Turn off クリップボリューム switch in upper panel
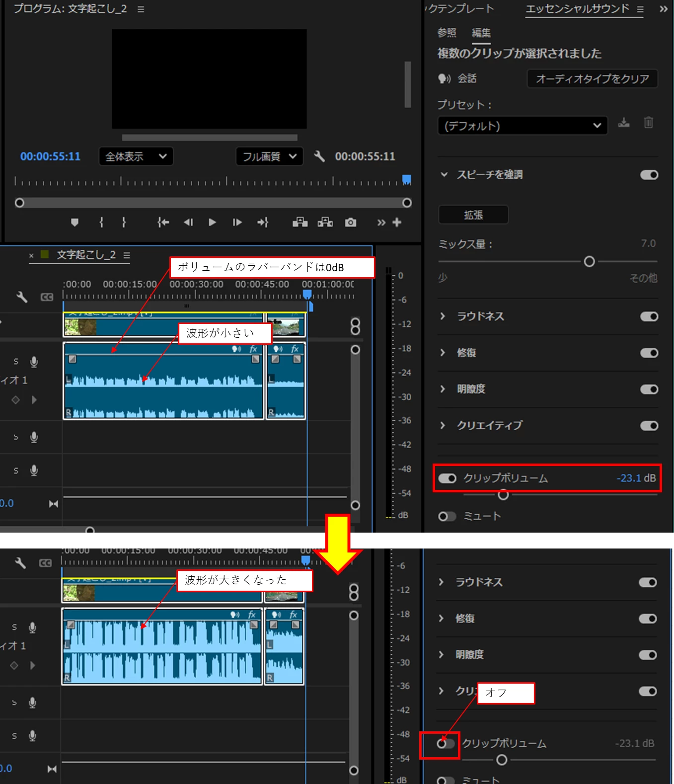 click(447, 478)
